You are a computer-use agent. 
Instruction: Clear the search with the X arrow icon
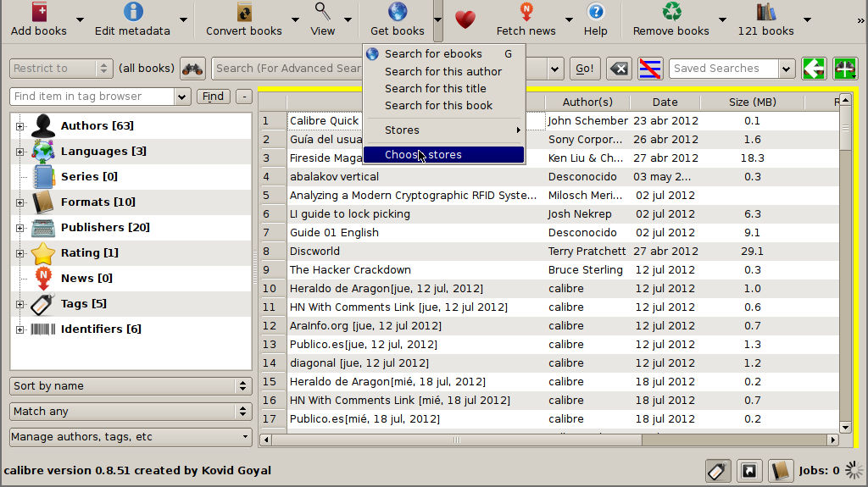click(619, 69)
